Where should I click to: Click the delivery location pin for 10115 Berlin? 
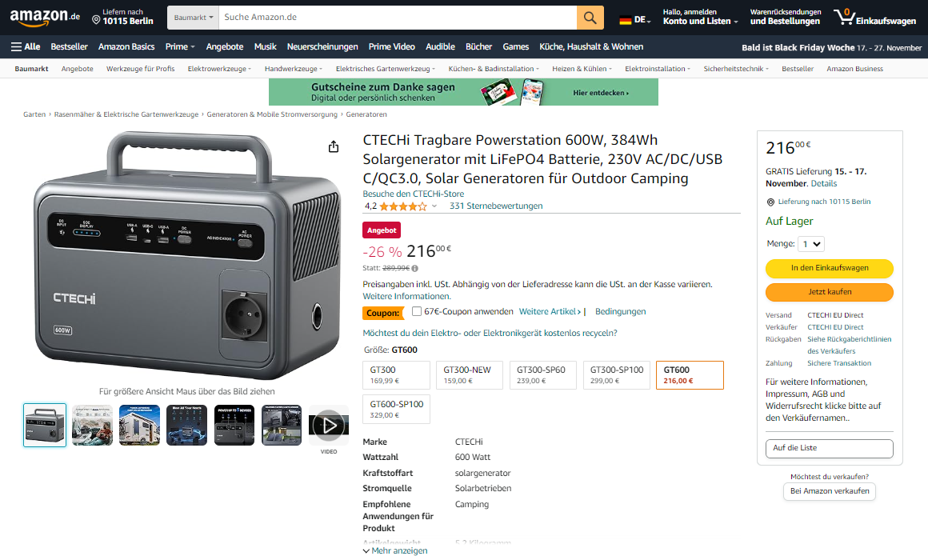96,20
